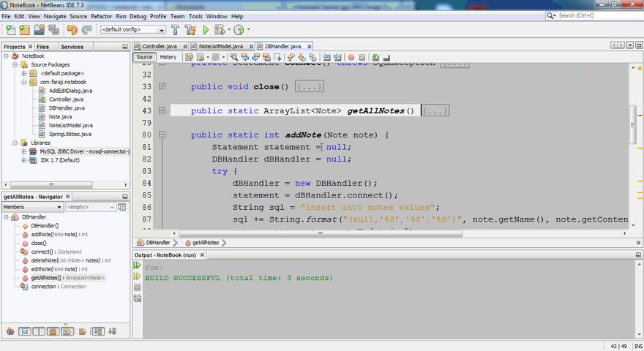Switch to Controller.java tab
Image resolution: width=644 pixels, height=351 pixels.
(160, 46)
